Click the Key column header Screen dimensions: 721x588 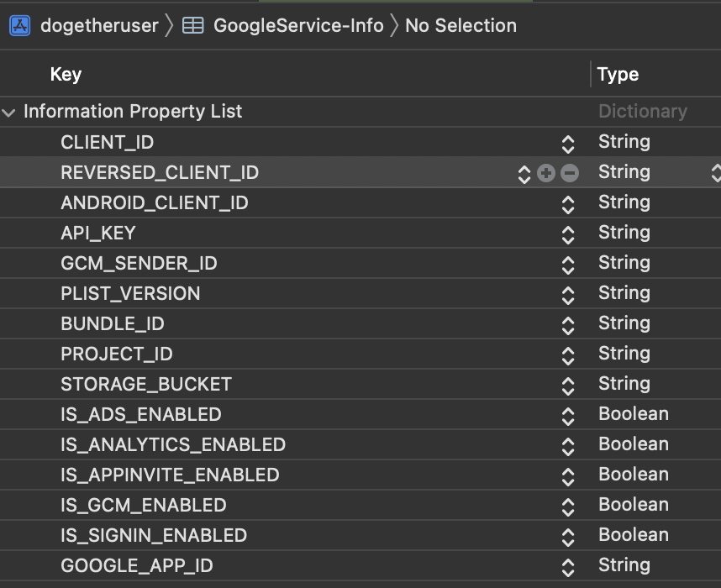[x=66, y=75]
